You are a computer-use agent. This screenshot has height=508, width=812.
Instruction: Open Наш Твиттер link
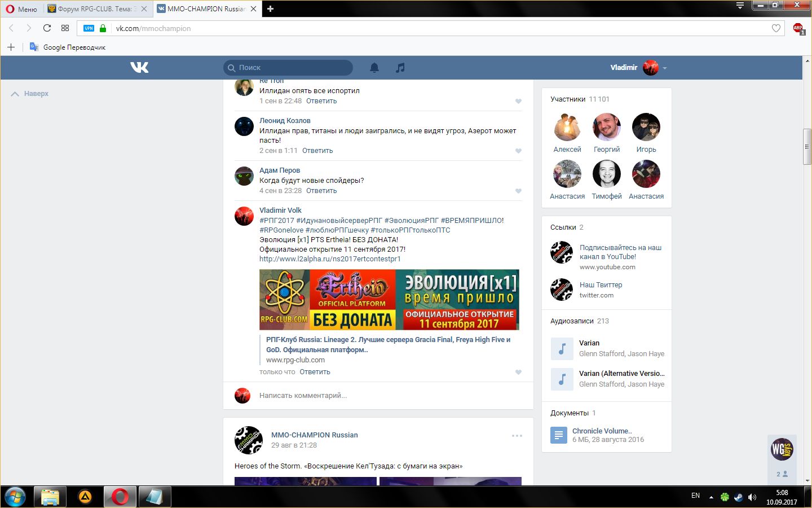click(x=601, y=285)
